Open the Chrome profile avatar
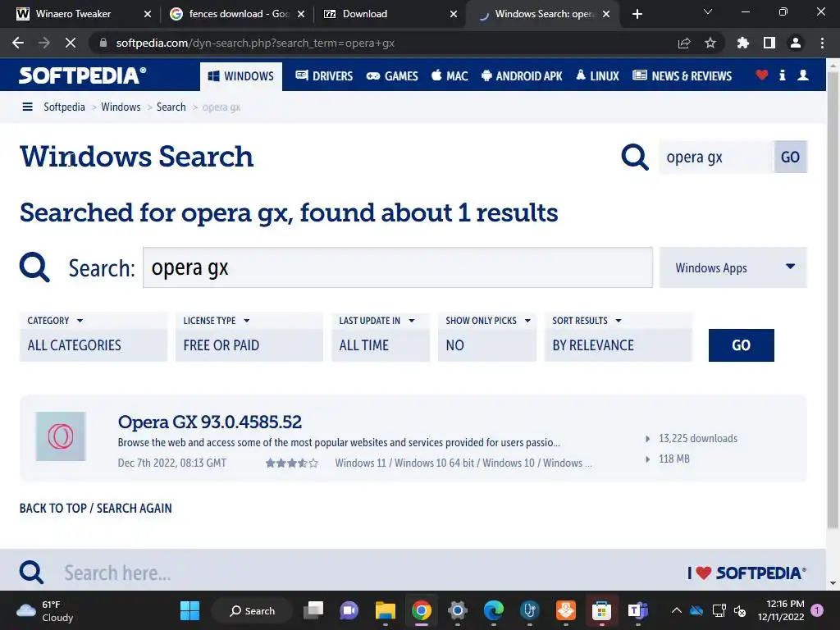840x630 pixels. (x=796, y=43)
